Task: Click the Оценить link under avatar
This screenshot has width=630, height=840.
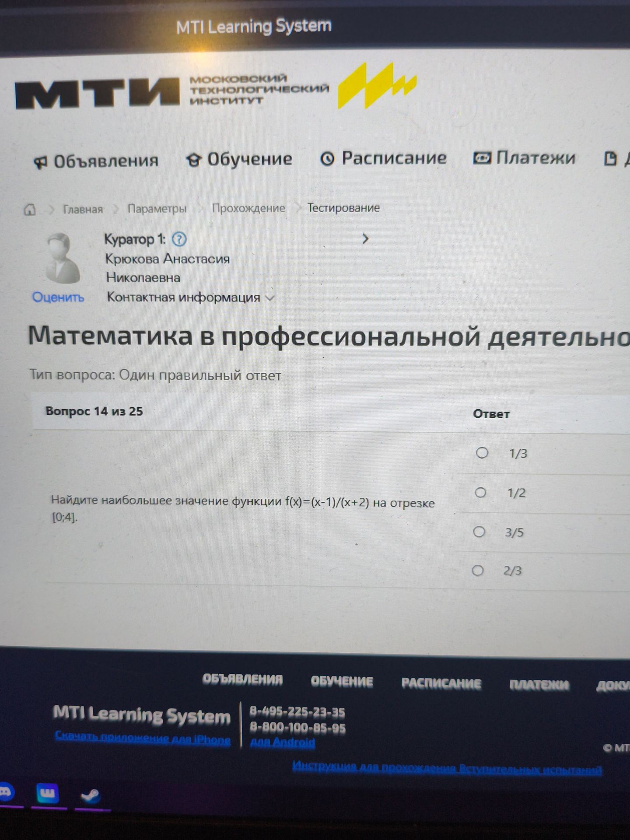Action: 58,297
